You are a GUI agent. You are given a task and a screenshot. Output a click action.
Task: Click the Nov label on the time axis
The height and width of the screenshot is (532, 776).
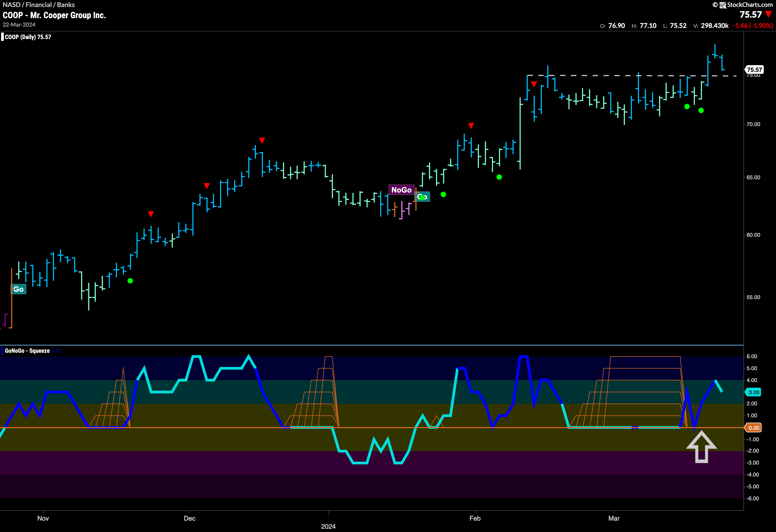click(43, 518)
